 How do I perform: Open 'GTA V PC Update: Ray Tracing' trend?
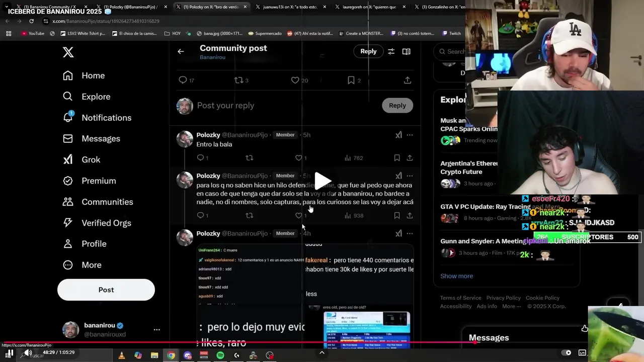486,207
